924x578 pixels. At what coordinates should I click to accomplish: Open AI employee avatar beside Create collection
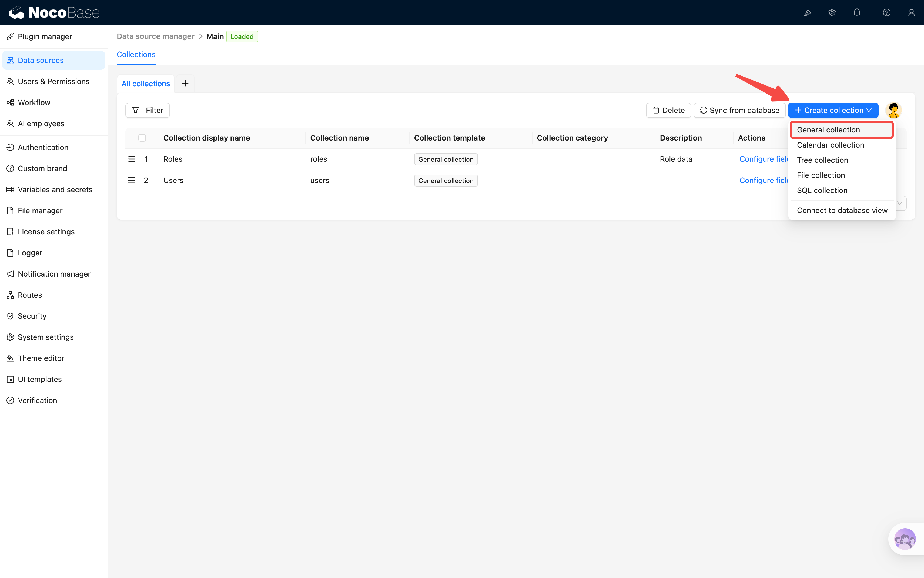click(893, 111)
